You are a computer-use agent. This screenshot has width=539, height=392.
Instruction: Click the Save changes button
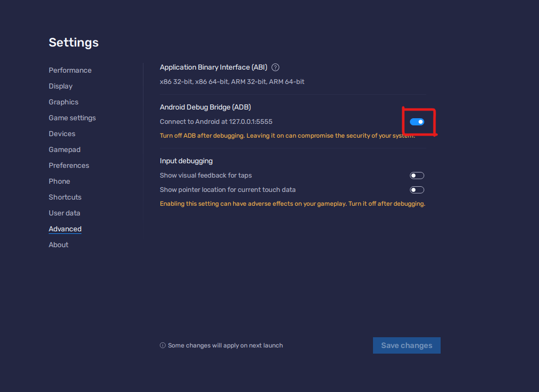406,345
